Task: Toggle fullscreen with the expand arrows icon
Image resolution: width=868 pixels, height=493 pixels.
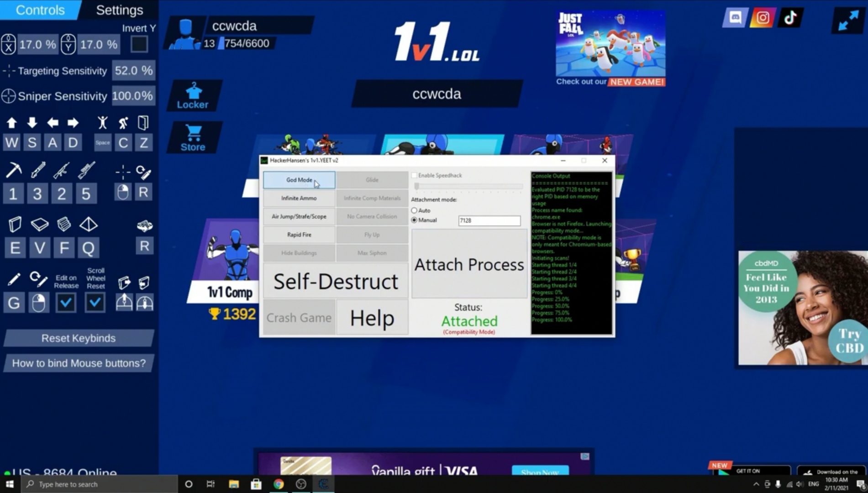Action: 848,21
